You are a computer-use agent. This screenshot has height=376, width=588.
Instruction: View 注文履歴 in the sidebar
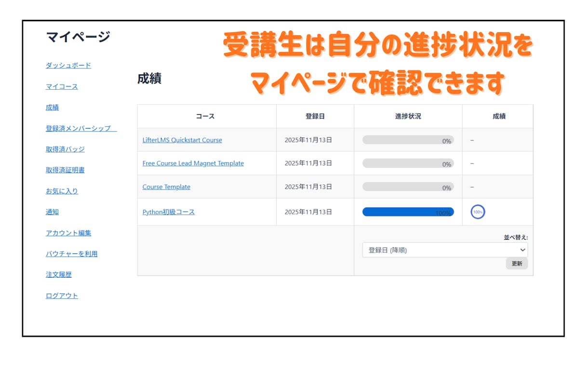pos(59,275)
